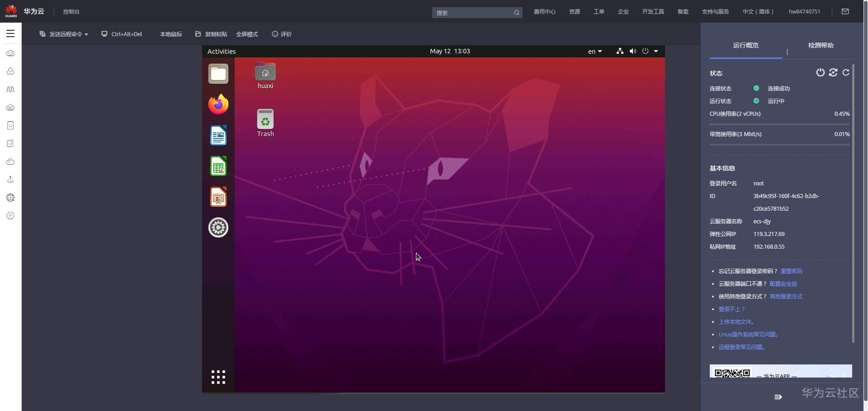The height and width of the screenshot is (411, 868).
Task: Click the 重置密码 link
Action: [791, 271]
